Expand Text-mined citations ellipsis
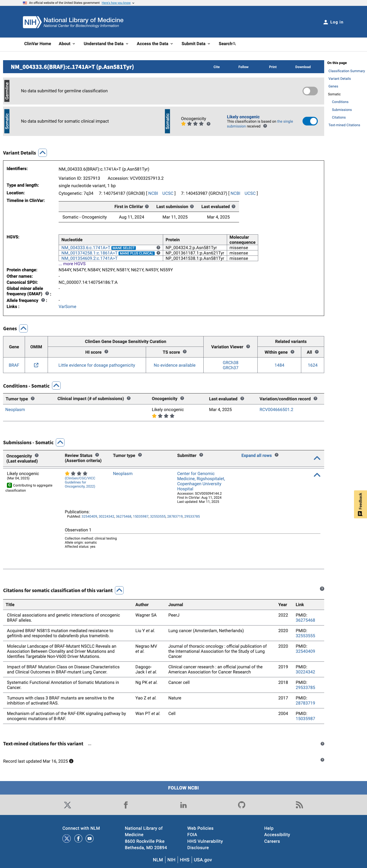 pyautogui.click(x=89, y=744)
